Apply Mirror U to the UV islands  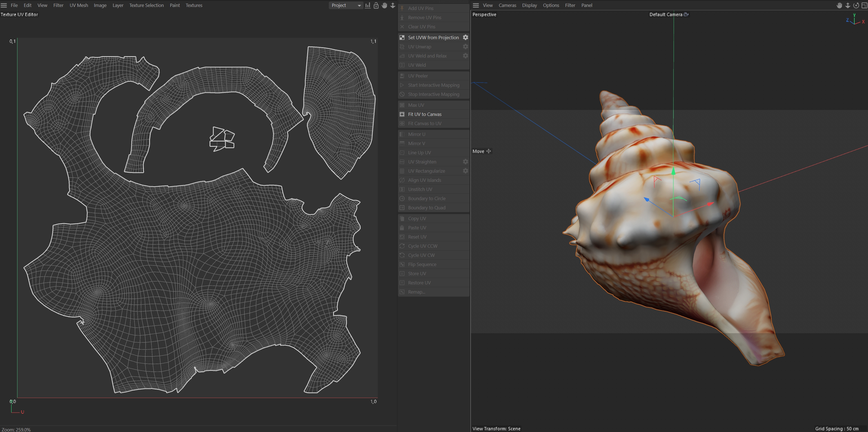pyautogui.click(x=417, y=134)
